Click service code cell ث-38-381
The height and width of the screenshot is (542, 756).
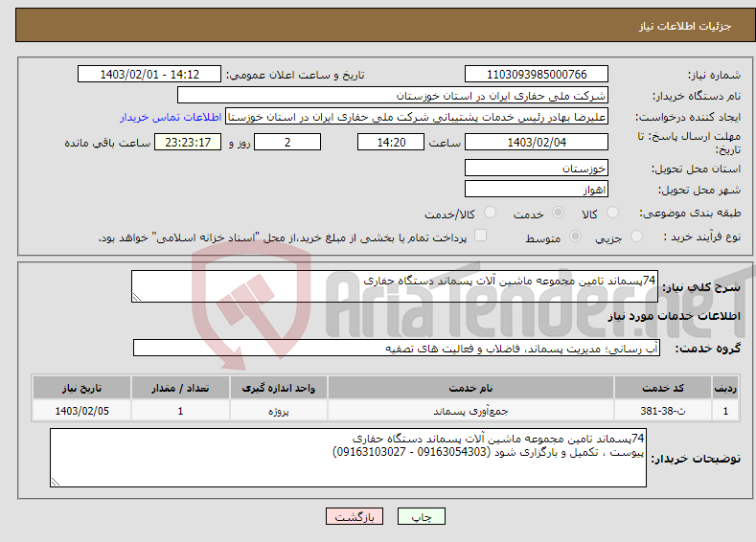point(663,411)
